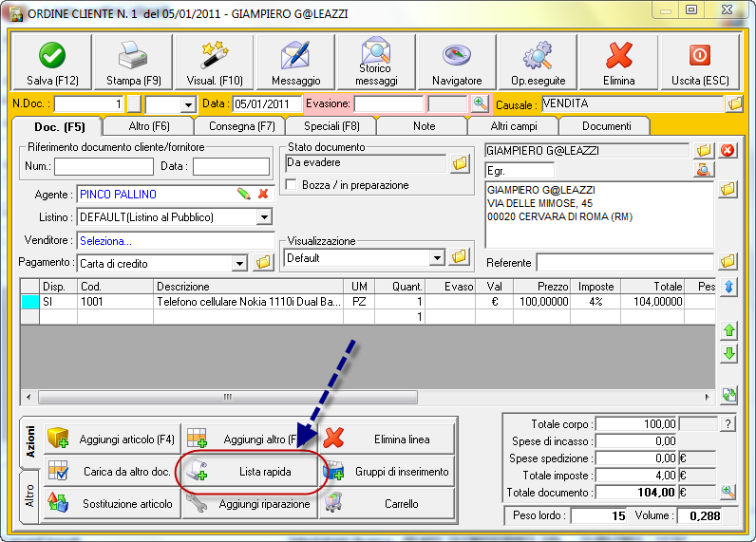Viewport: 756px width, 542px height.
Task: Open folder icon beside customer address box
Action: 728,189
